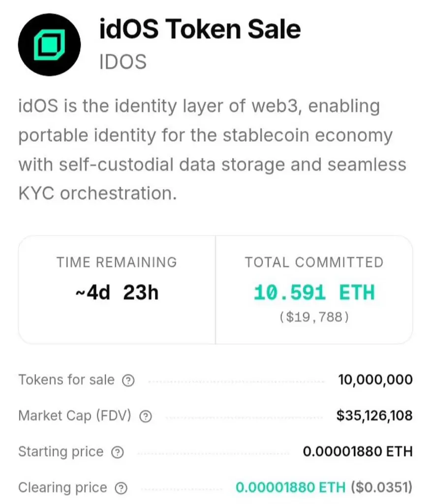Click the 10.591 ETH committed amount

[314, 292]
